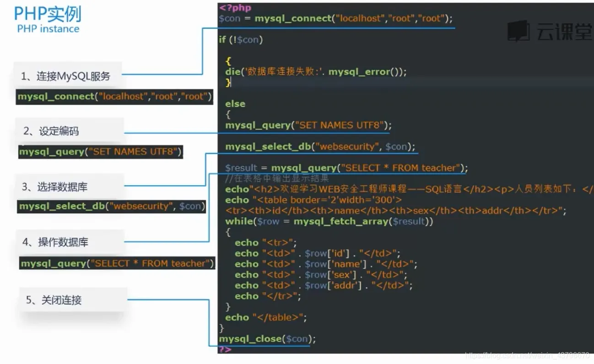Click the echo "<table border='2'width='300'>" line
594x364 pixels.
pyautogui.click(x=313, y=200)
